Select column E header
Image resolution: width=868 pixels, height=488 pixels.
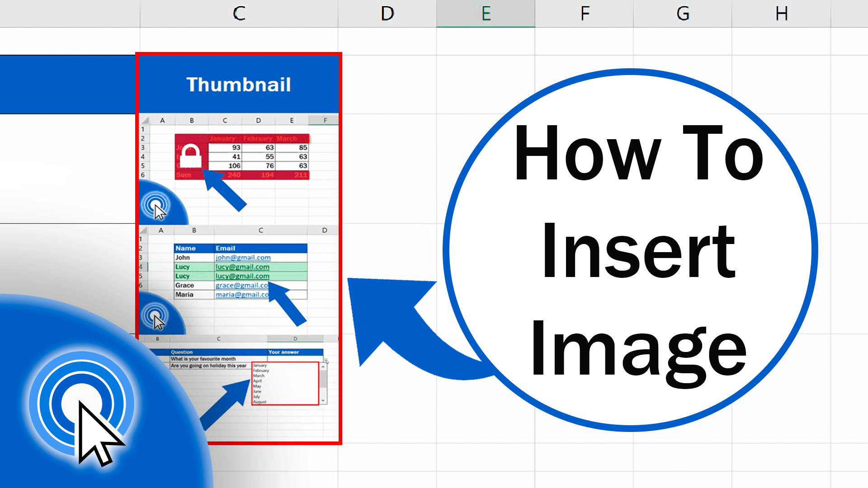[x=486, y=14]
